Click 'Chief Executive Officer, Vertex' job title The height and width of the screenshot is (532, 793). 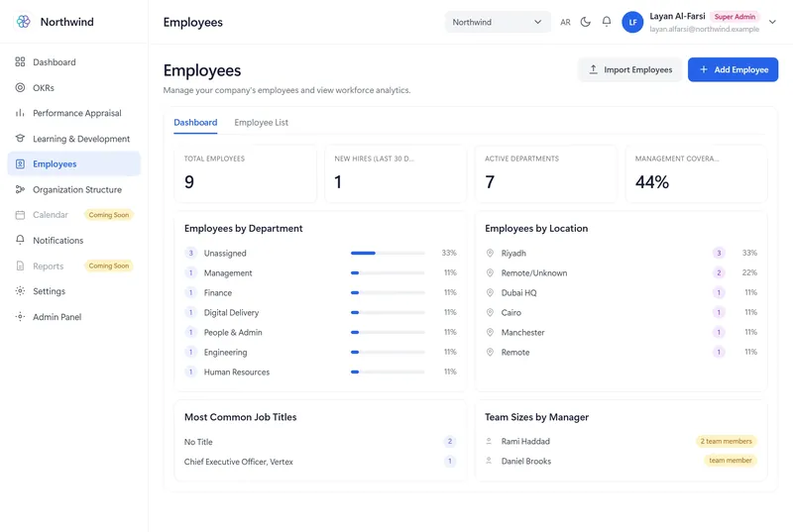tap(238, 462)
